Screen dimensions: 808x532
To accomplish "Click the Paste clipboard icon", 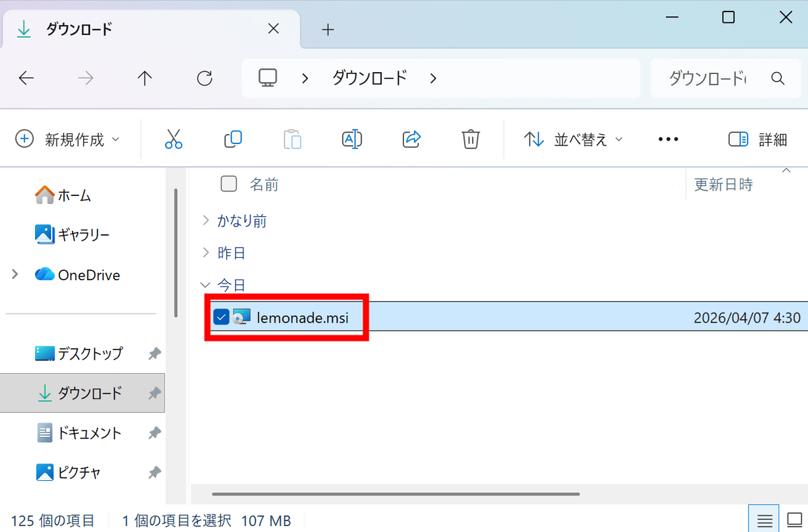I will pos(292,139).
